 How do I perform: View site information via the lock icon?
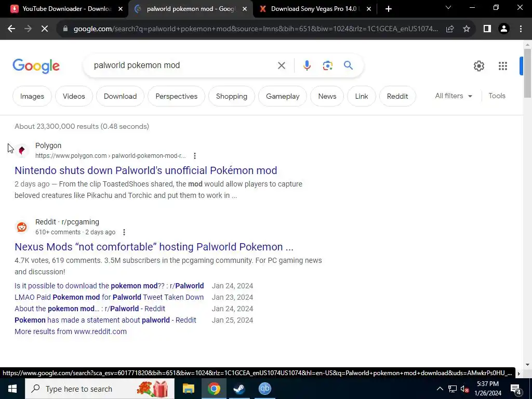click(65, 29)
